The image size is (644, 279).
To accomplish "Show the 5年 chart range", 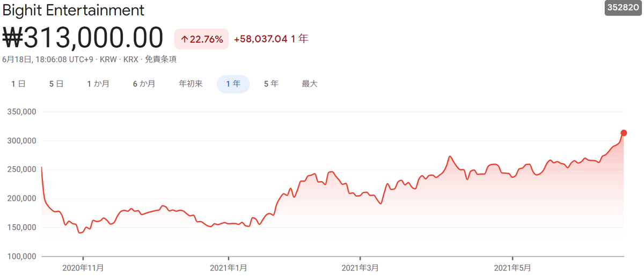I will coord(271,84).
